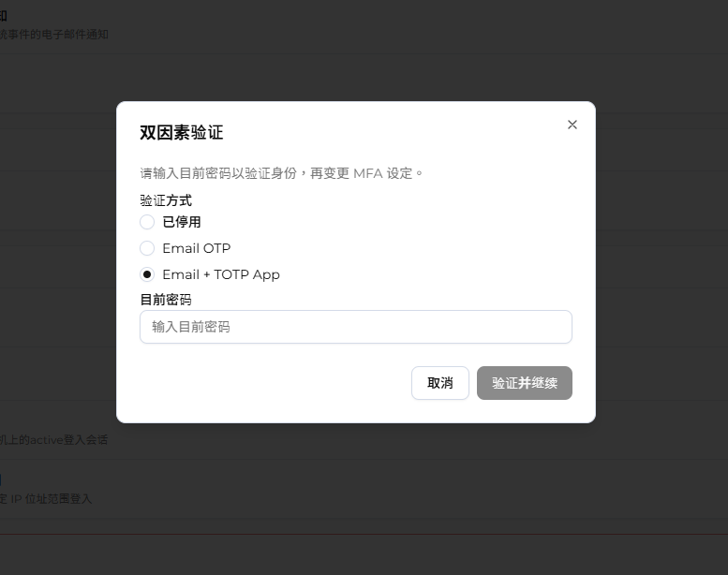Click the 取消 button
This screenshot has width=728, height=575.
tap(440, 383)
